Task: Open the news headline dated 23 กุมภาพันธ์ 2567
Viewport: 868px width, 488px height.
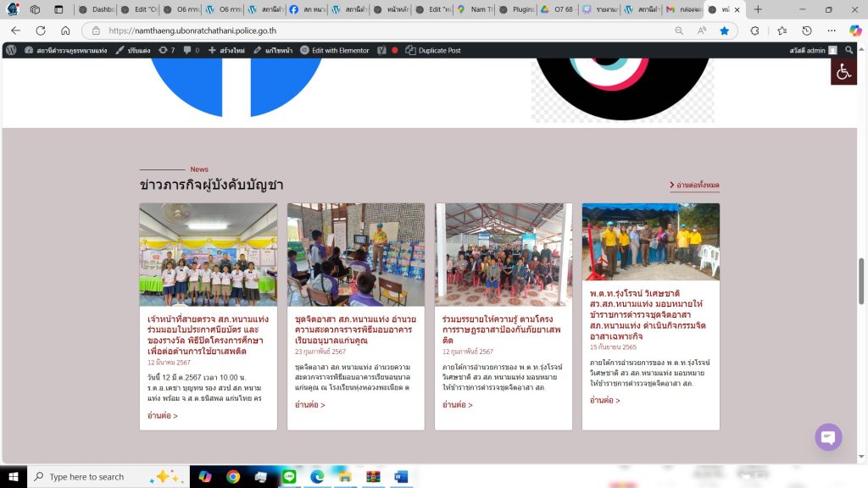Action: (x=355, y=330)
